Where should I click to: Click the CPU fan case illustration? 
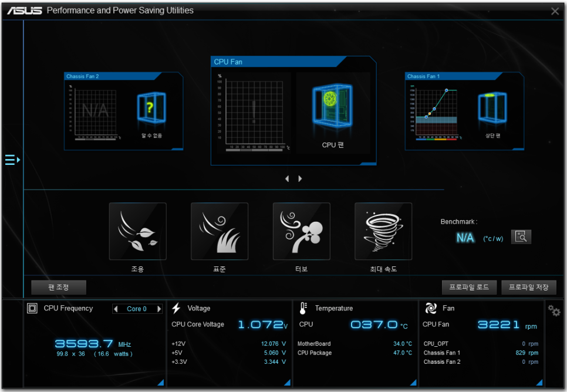click(x=333, y=106)
